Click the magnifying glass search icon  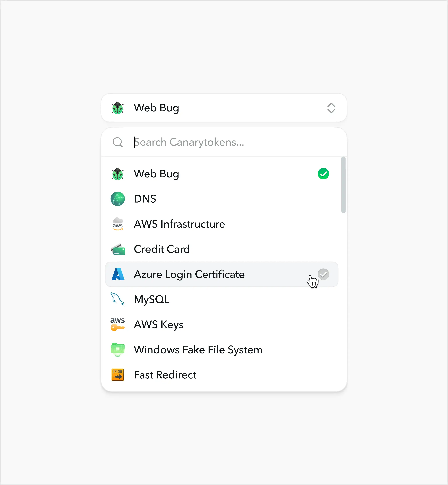[x=118, y=142]
